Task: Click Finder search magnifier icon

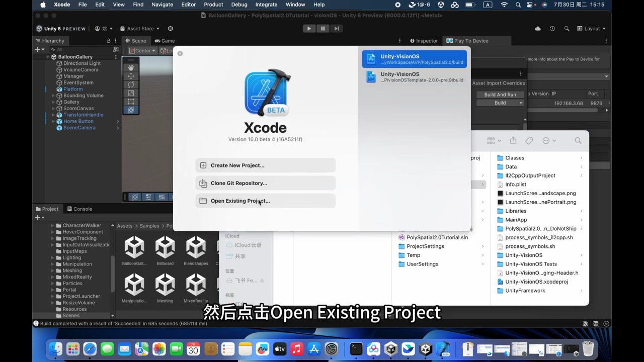Action: point(578,141)
